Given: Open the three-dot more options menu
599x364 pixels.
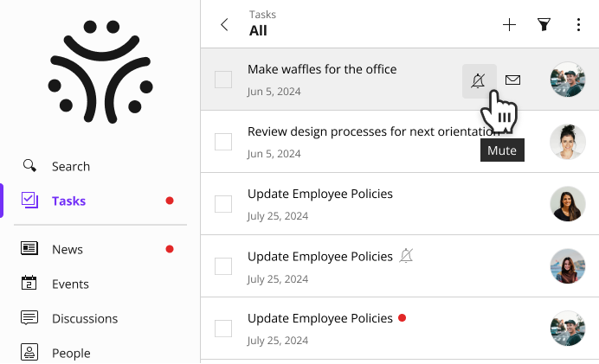Looking at the screenshot, I should coord(578,25).
